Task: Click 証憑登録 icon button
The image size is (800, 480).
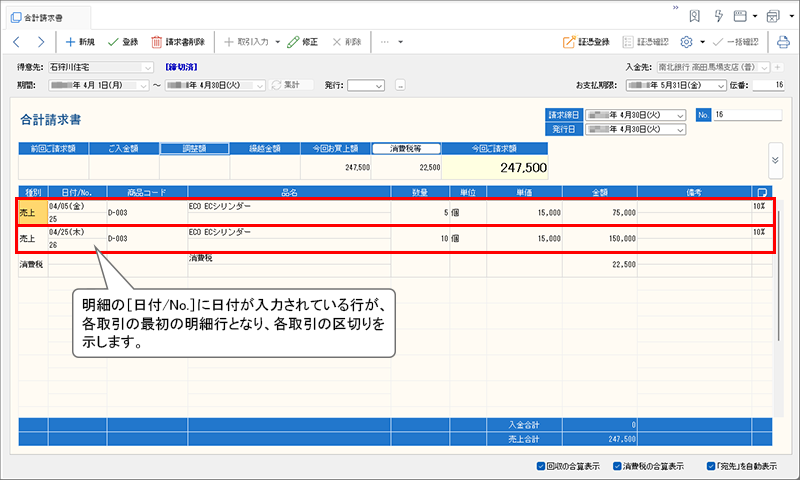Action: pyautogui.click(x=586, y=42)
